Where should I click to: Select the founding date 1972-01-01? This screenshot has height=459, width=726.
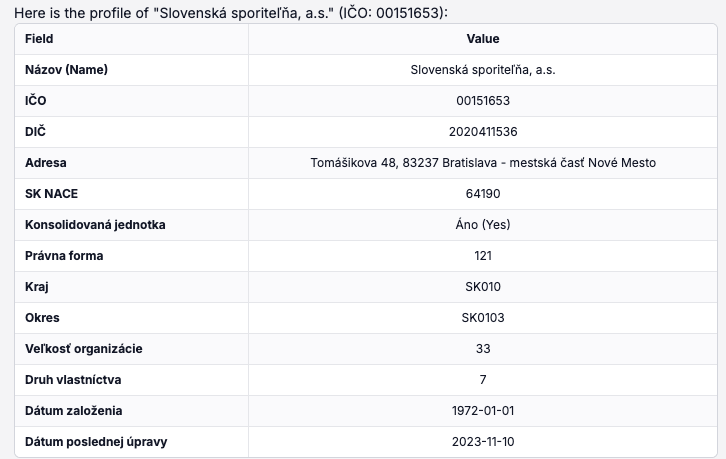pyautogui.click(x=483, y=411)
